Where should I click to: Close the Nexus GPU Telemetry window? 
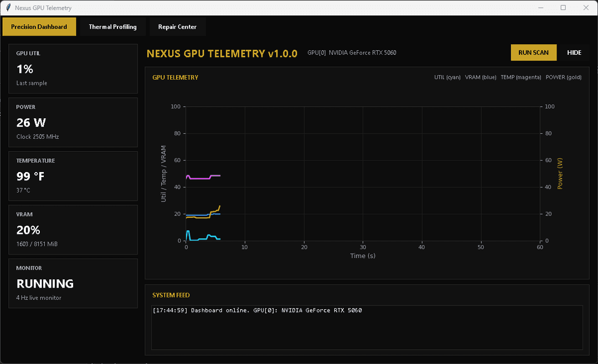[586, 8]
